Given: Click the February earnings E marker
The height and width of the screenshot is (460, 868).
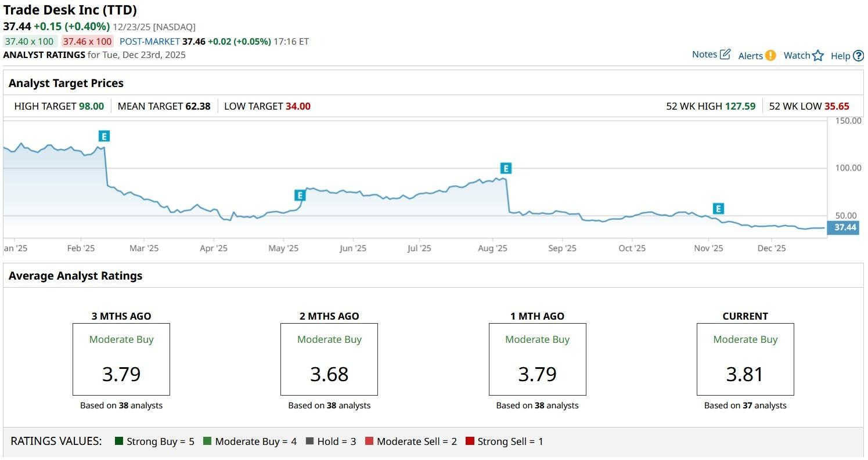Looking at the screenshot, I should (104, 136).
